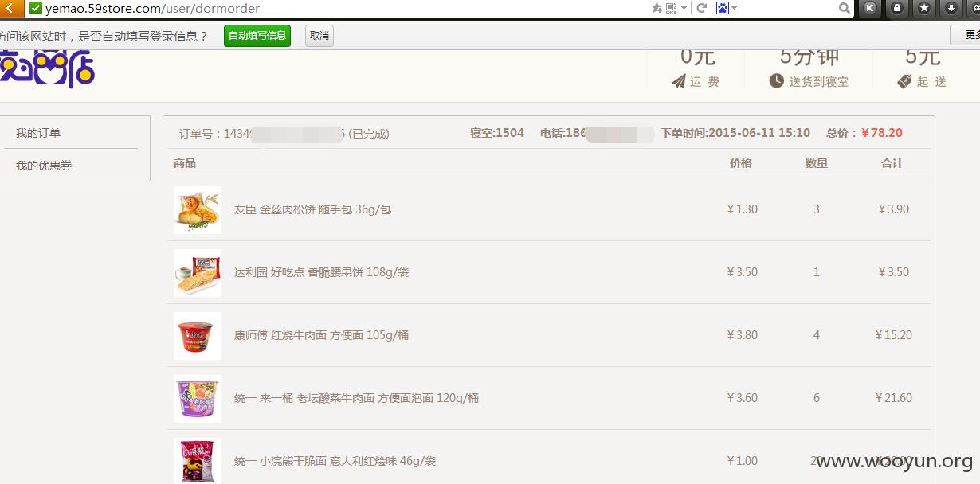Click product name 友臣 金丝肉松饼 随手包
The width and height of the screenshot is (980, 484).
tap(312, 209)
